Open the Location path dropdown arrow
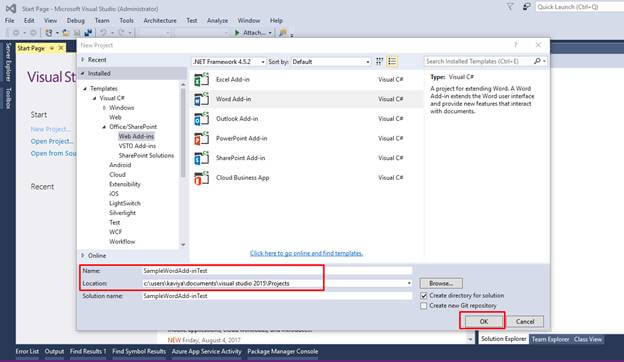Image resolution: width=624 pixels, height=362 pixels. (409, 283)
